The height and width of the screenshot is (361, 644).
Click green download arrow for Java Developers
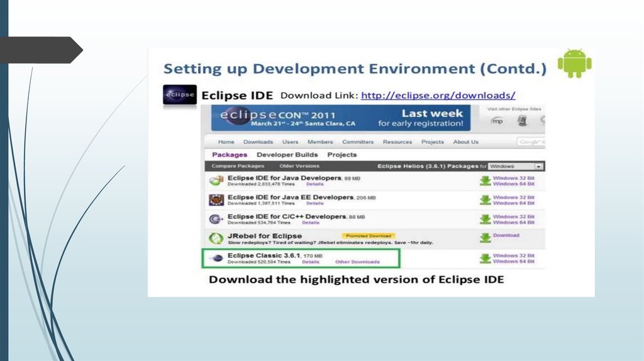[485, 181]
